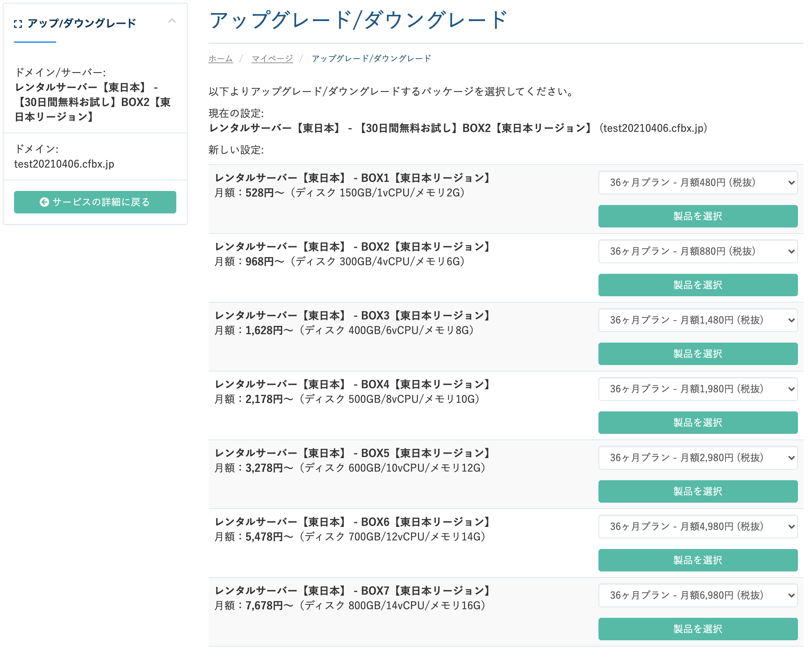Open the BOX1 36ヶ月プラン 月額480円 dropdown
Screen dimensions: 812x648
click(x=698, y=183)
